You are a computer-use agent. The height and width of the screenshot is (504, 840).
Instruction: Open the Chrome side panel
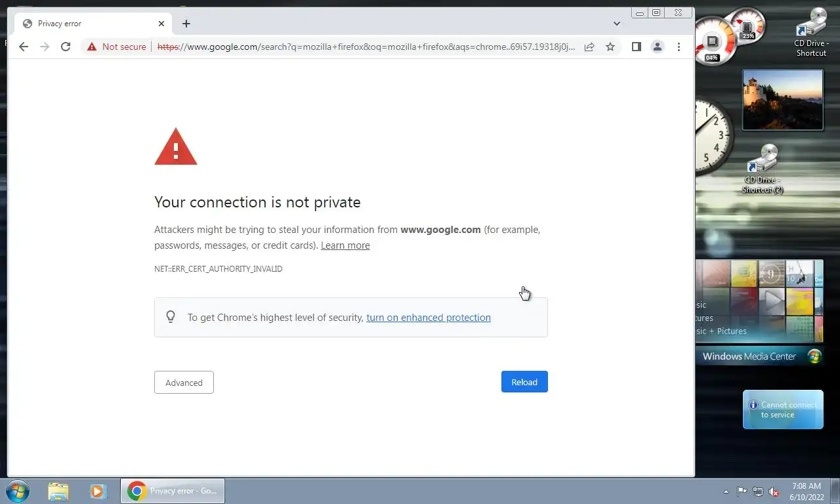click(636, 47)
